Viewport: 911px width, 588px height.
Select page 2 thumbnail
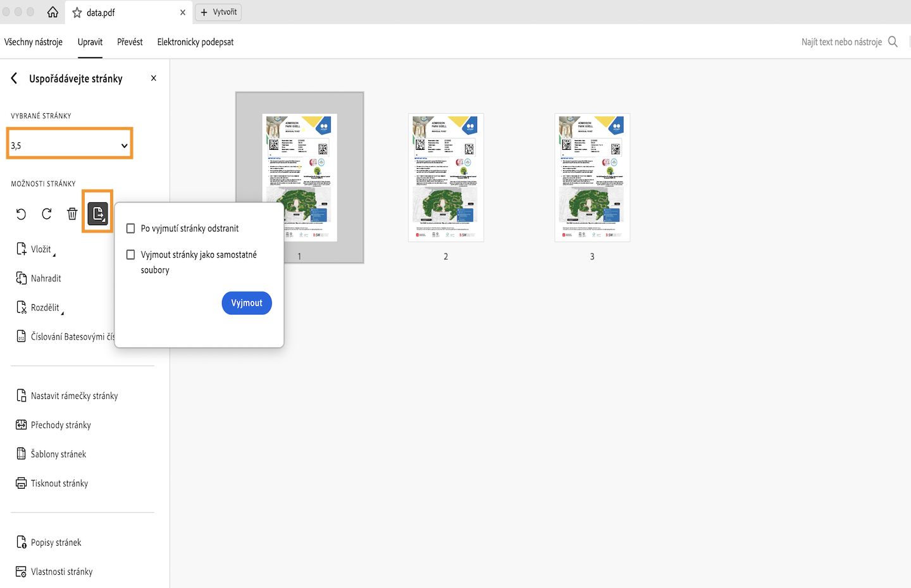click(x=445, y=178)
